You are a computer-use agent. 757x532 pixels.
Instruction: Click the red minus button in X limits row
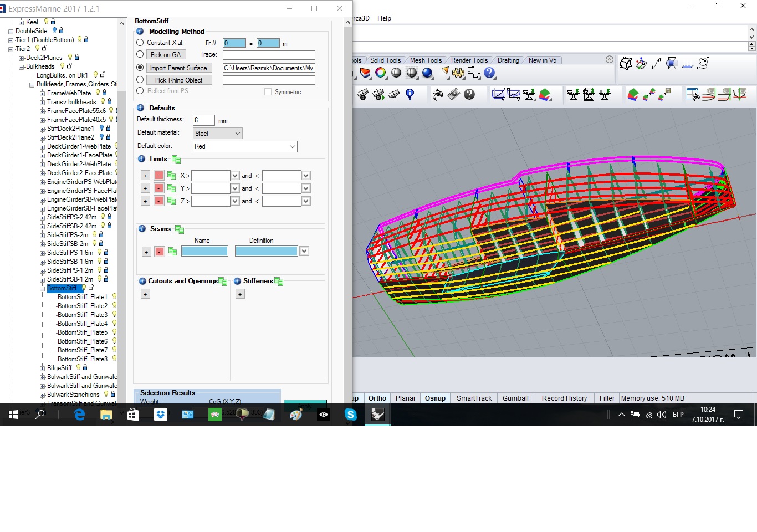click(159, 176)
